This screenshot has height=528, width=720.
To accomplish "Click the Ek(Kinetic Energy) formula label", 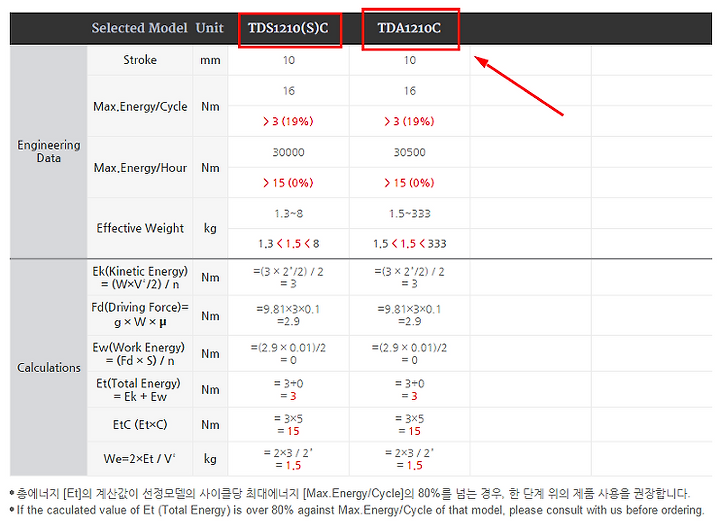I will tap(140, 278).
